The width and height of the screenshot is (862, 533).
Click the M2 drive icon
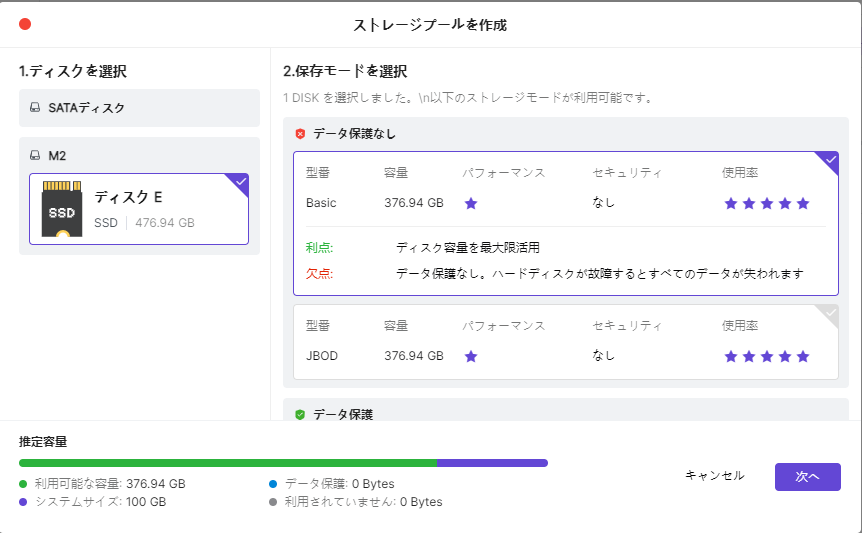(35, 156)
